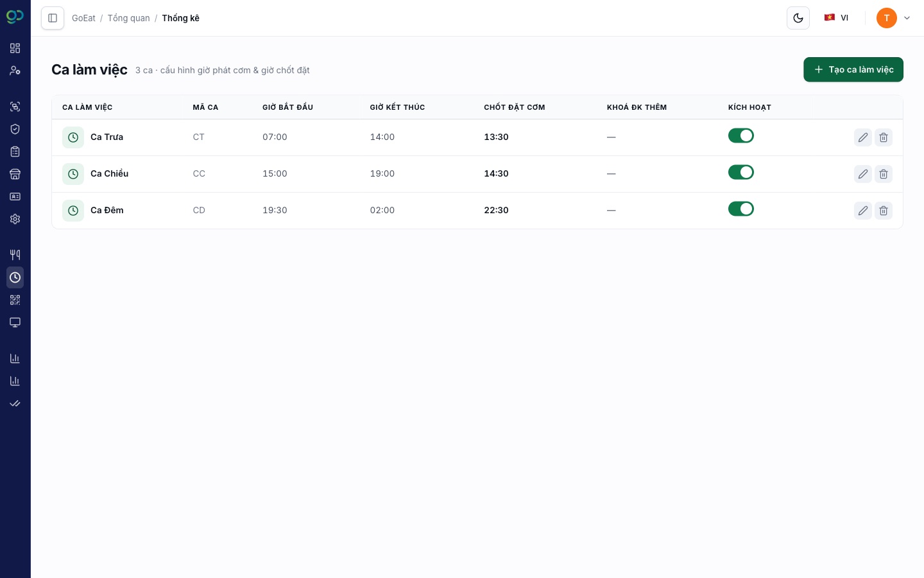Disable the Ca Trưa activation switch
Viewport: 924px width, 578px height.
click(741, 136)
